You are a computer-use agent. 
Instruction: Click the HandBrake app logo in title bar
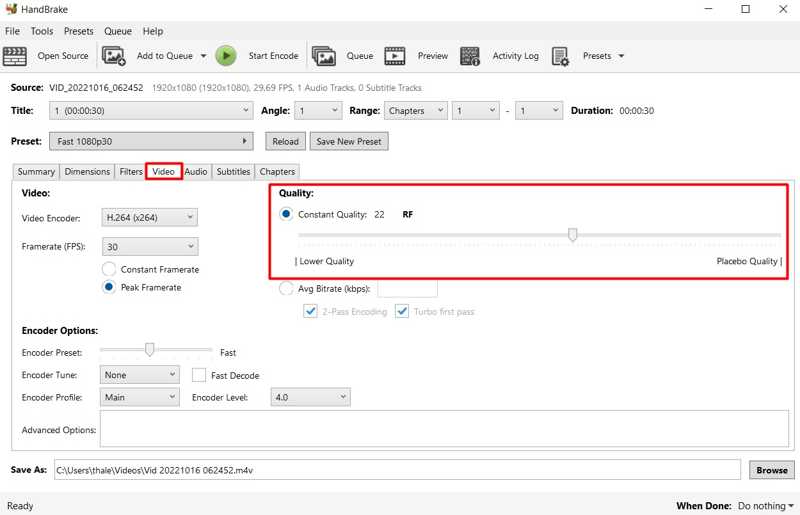(12, 9)
